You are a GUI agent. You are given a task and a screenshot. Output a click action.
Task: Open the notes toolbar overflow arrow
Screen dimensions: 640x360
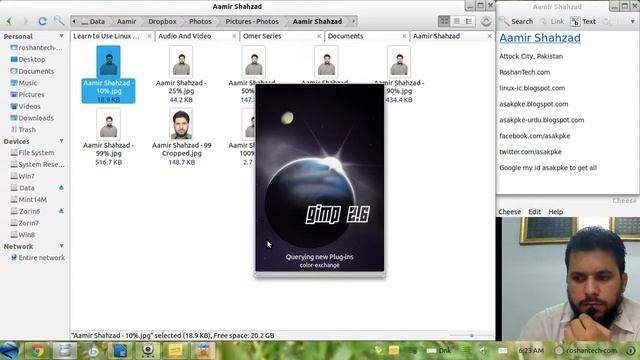(632, 21)
